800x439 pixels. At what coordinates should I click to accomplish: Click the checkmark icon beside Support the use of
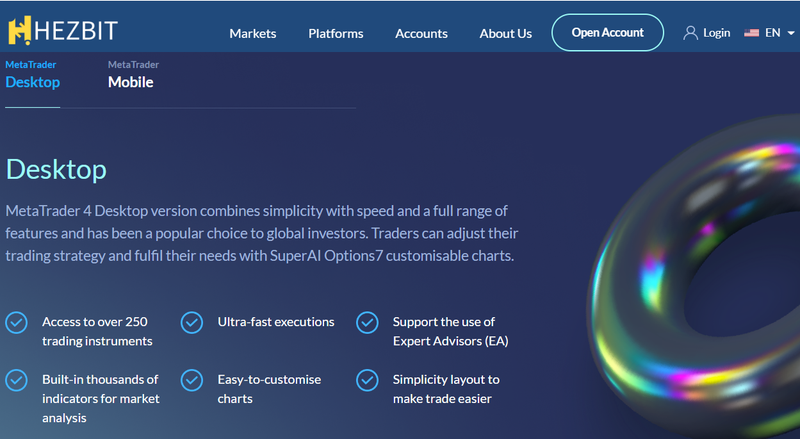[367, 323]
